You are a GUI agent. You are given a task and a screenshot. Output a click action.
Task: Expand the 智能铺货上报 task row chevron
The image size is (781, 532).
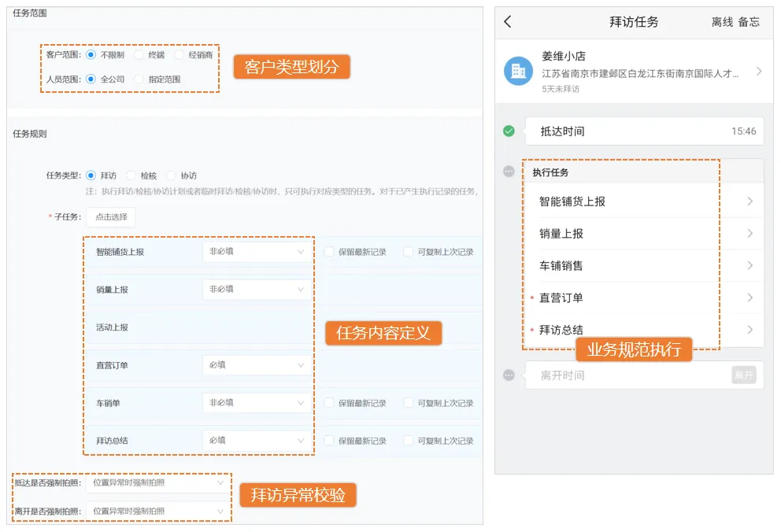pos(752,201)
